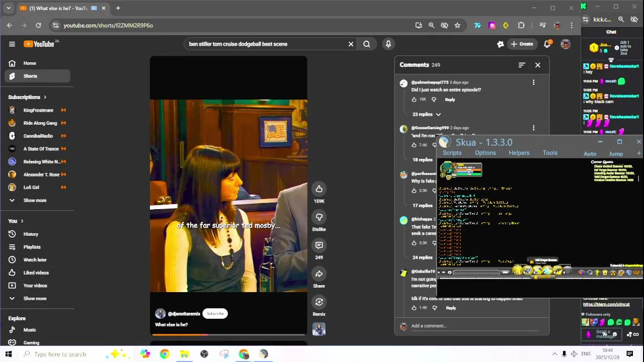644x362 pixels.
Task: Open the YouTube account avatar menu
Action: (x=566, y=44)
